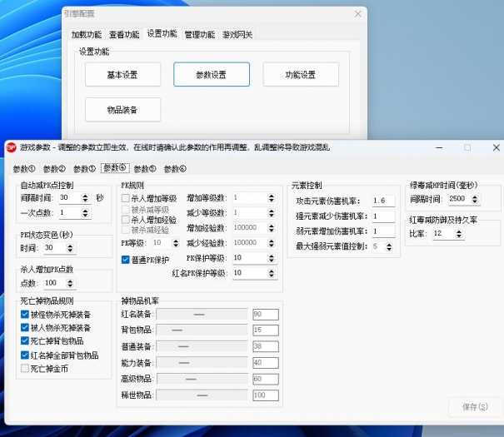The image size is (504, 437).
Task: Click the 红名装备 drop rate slider
Action: [x=201, y=315]
